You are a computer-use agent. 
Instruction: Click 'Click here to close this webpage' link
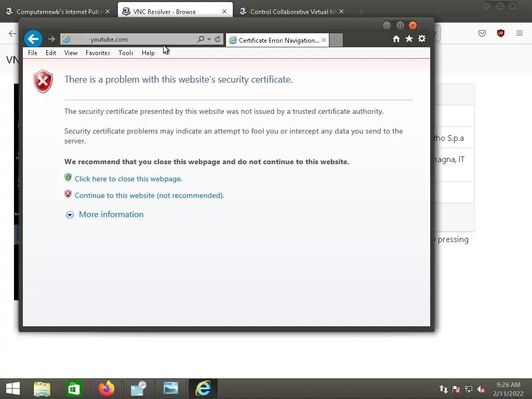tap(129, 179)
